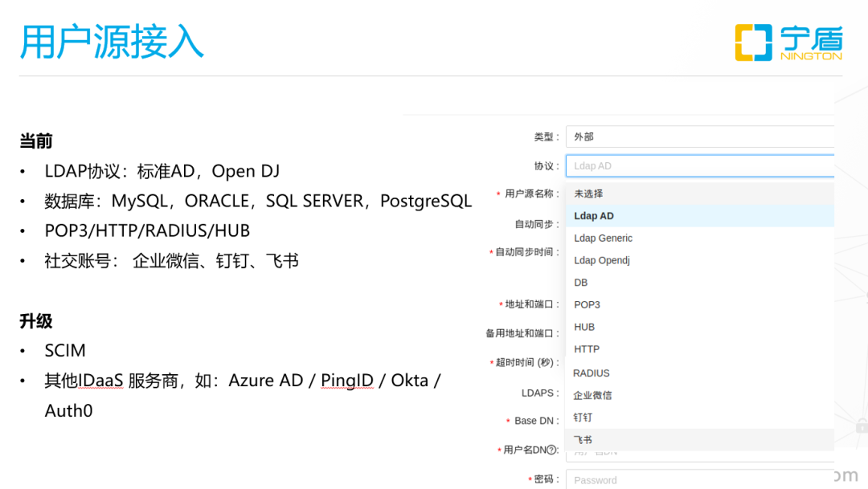Click the 地址和端口 label
Viewport: 868px width, 489px height.
pyautogui.click(x=530, y=304)
